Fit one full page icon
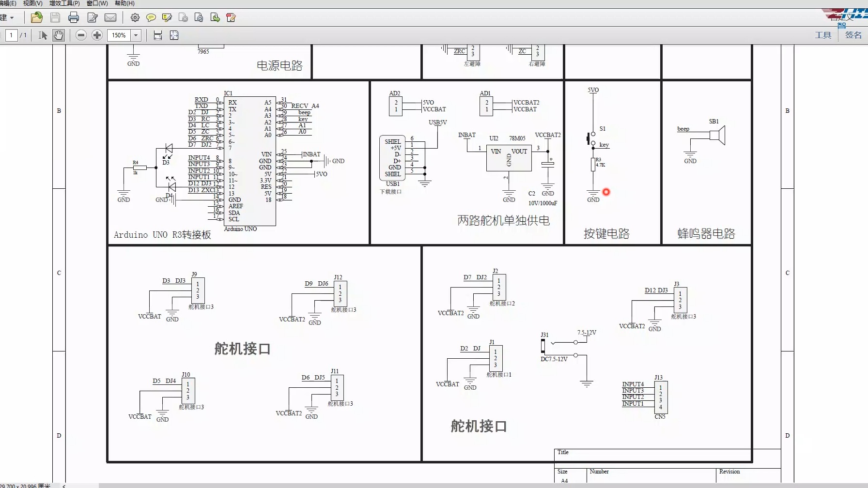This screenshot has width=868, height=488. pos(174,35)
